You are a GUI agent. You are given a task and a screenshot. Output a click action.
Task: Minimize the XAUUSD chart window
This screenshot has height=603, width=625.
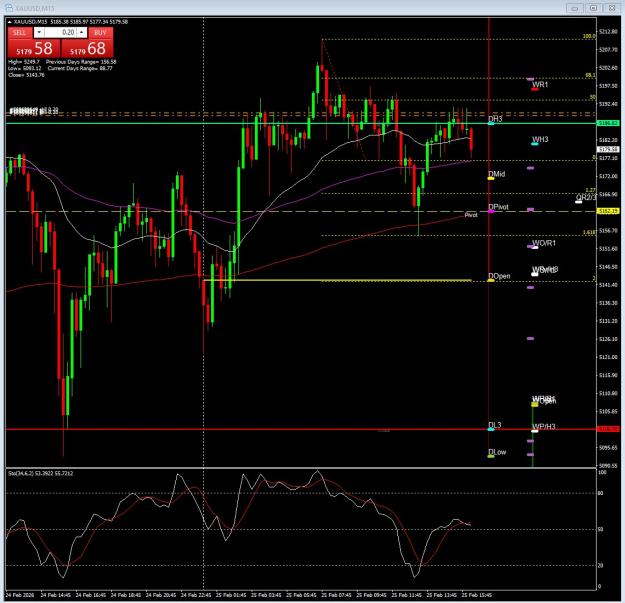574,8
